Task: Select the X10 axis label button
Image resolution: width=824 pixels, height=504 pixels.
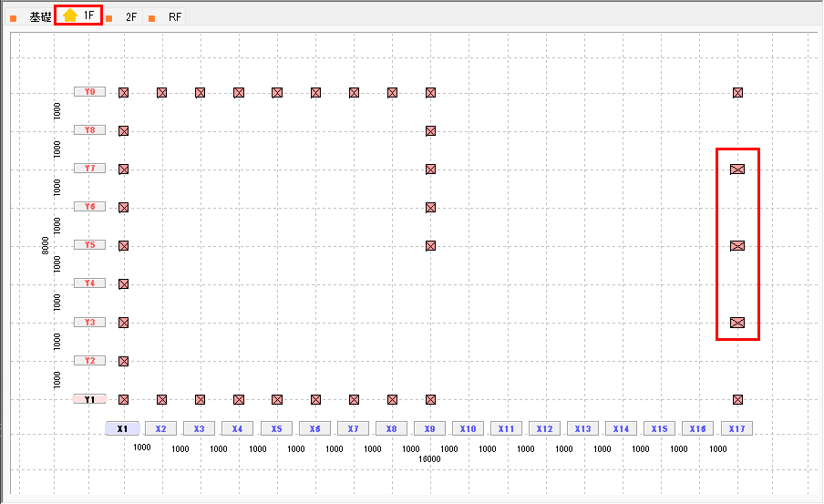Action: coord(468,428)
